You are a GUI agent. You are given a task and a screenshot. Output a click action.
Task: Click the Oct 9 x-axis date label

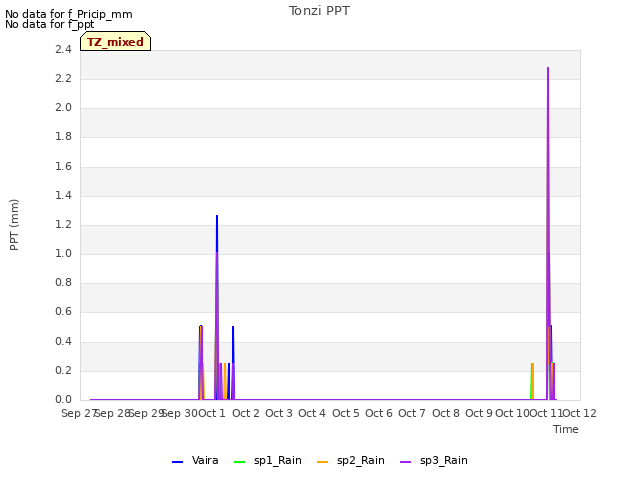point(479,413)
